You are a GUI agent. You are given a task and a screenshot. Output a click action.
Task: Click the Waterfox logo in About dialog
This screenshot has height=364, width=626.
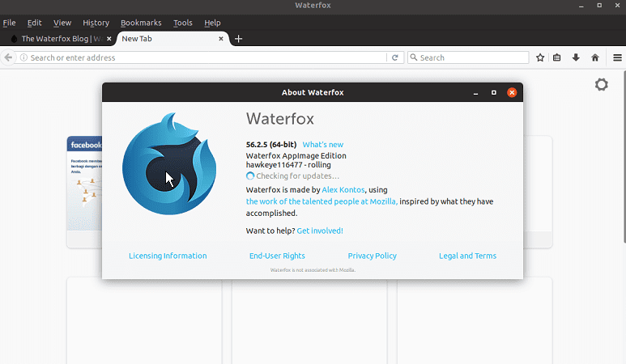tap(169, 164)
